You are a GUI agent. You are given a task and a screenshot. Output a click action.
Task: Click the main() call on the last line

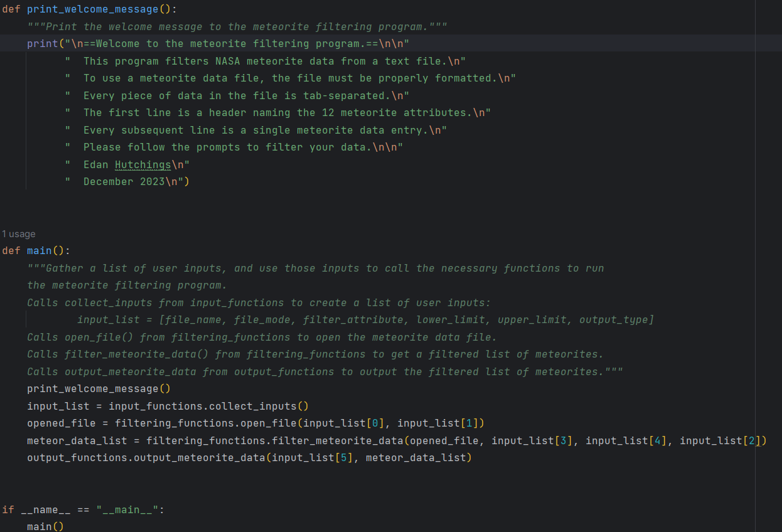click(45, 526)
